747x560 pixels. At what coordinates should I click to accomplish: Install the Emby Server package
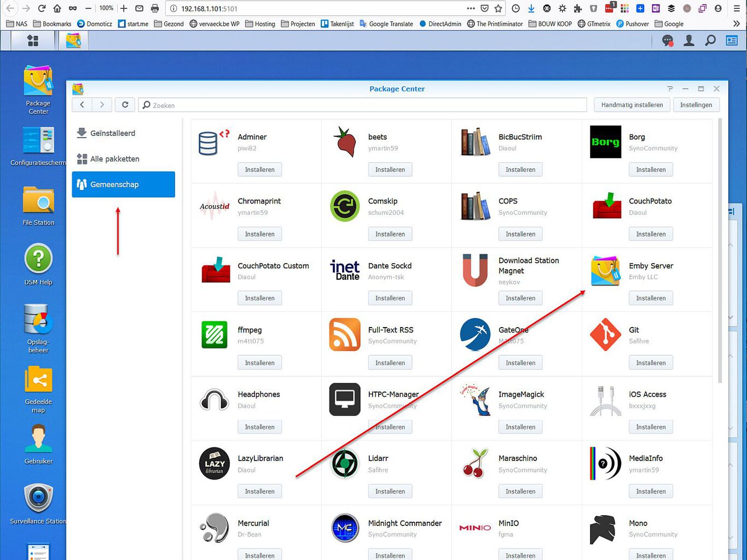651,298
